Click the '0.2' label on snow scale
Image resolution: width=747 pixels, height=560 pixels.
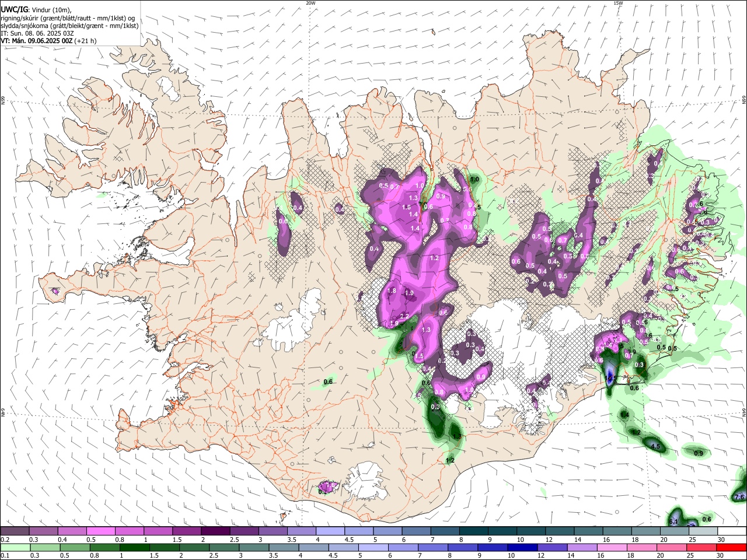click(x=5, y=540)
